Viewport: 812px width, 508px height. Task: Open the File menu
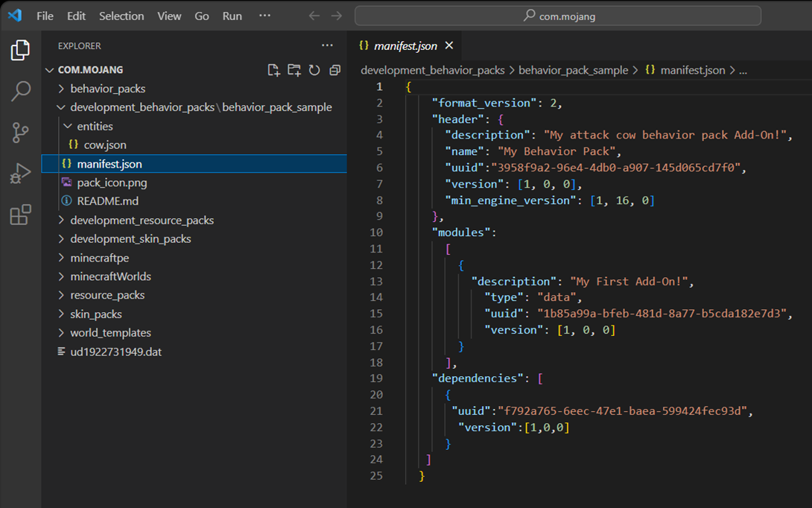(x=45, y=16)
